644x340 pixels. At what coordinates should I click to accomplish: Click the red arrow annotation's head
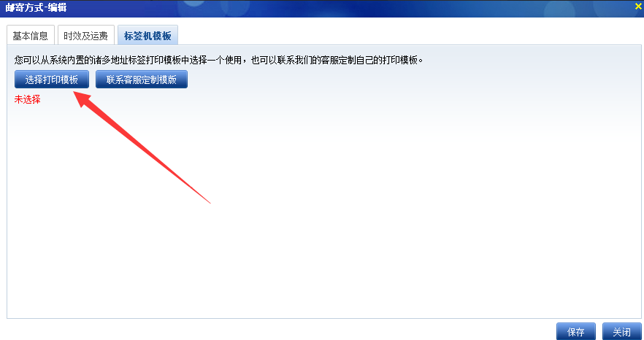(82, 98)
